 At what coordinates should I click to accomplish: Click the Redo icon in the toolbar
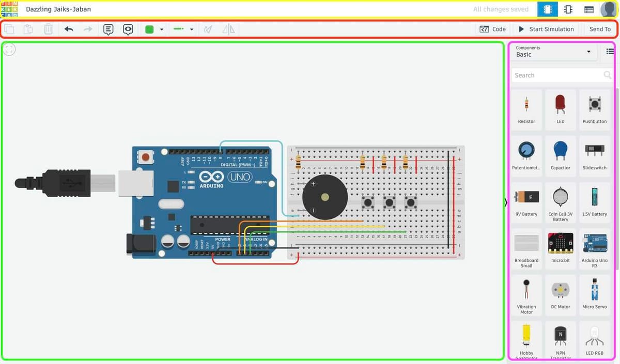point(88,29)
